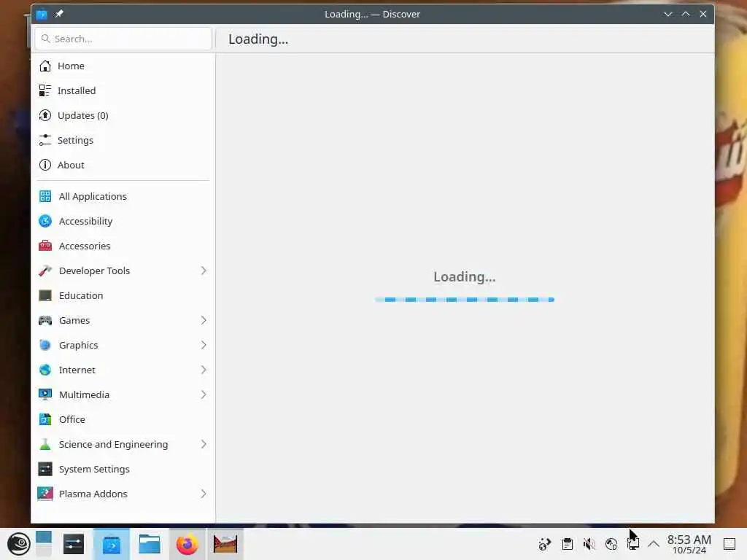Expand the Plasma Addons chevron
The height and width of the screenshot is (560, 747).
coord(204,494)
